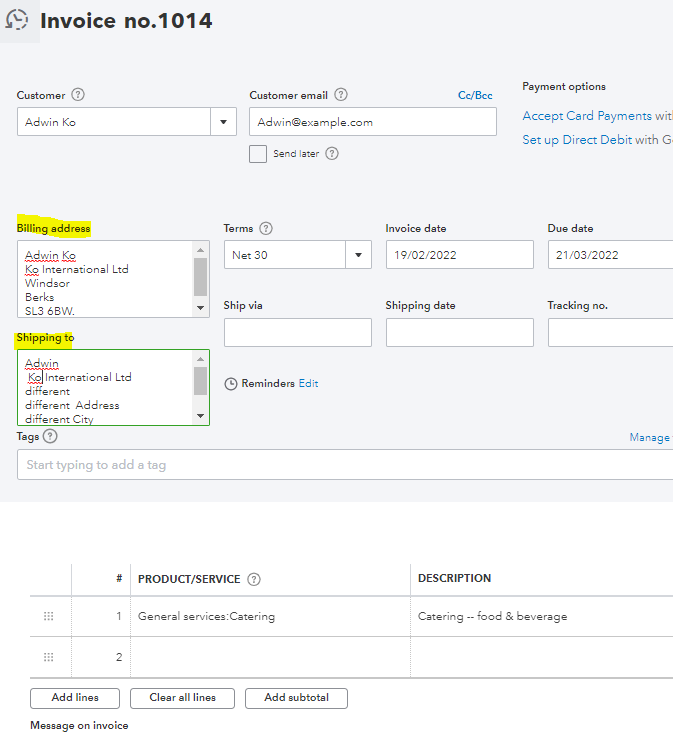
Task: Click the Cc/Bcc link
Action: (475, 96)
